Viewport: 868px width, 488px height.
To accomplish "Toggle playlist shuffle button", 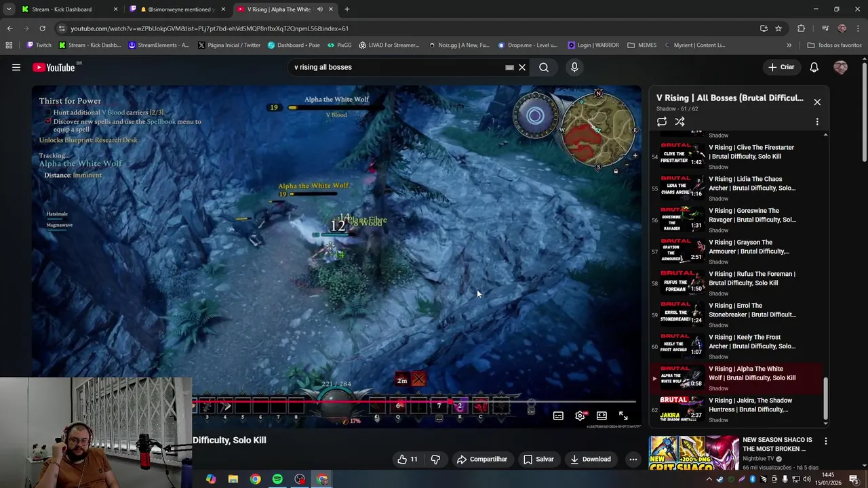I will 679,122.
